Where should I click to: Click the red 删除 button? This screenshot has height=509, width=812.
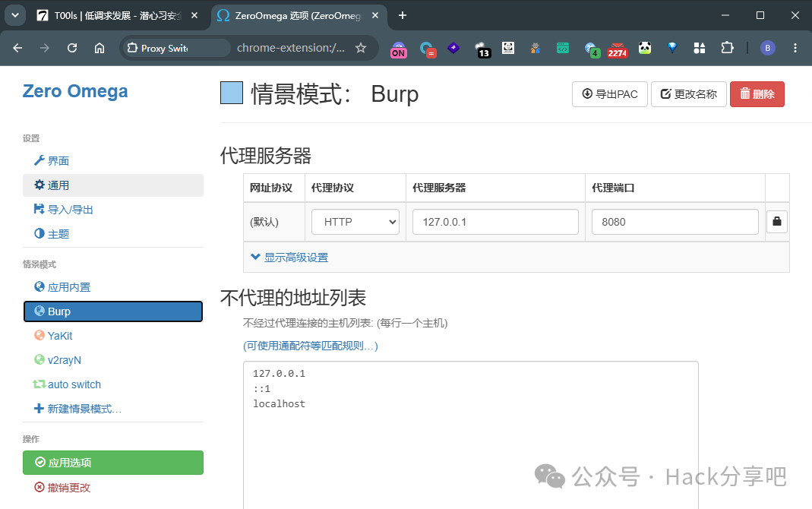pyautogui.click(x=757, y=94)
